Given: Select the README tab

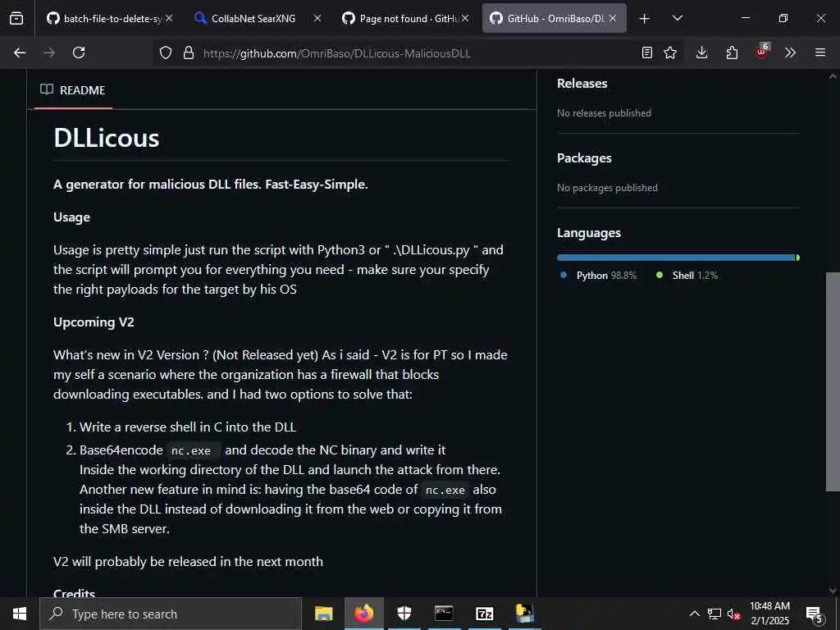Looking at the screenshot, I should 73,90.
